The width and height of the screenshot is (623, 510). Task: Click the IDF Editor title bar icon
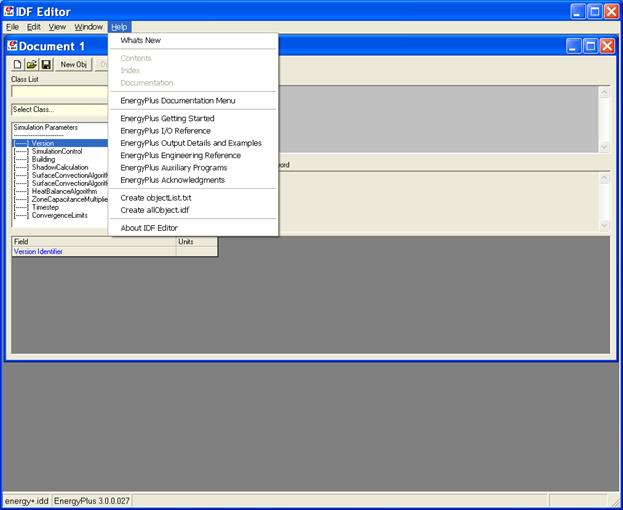pos(9,11)
